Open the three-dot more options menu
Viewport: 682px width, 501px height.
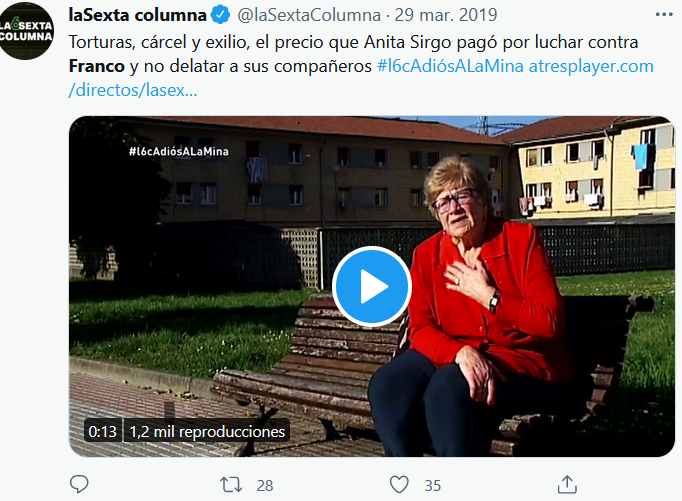(664, 15)
